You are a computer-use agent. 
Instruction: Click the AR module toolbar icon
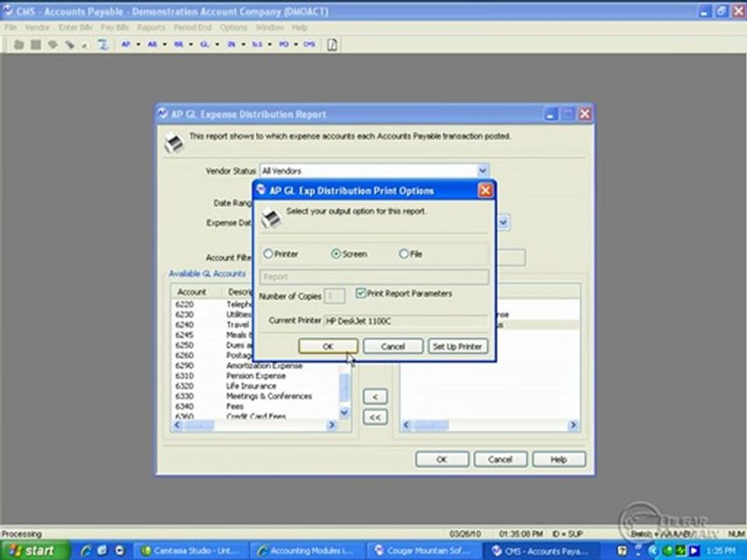(x=152, y=44)
